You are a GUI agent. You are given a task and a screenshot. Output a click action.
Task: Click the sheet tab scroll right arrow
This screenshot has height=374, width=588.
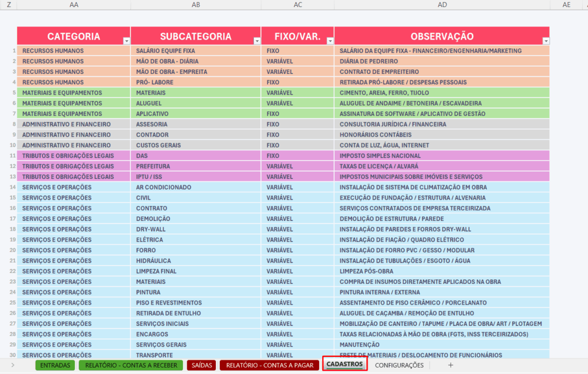pos(13,365)
